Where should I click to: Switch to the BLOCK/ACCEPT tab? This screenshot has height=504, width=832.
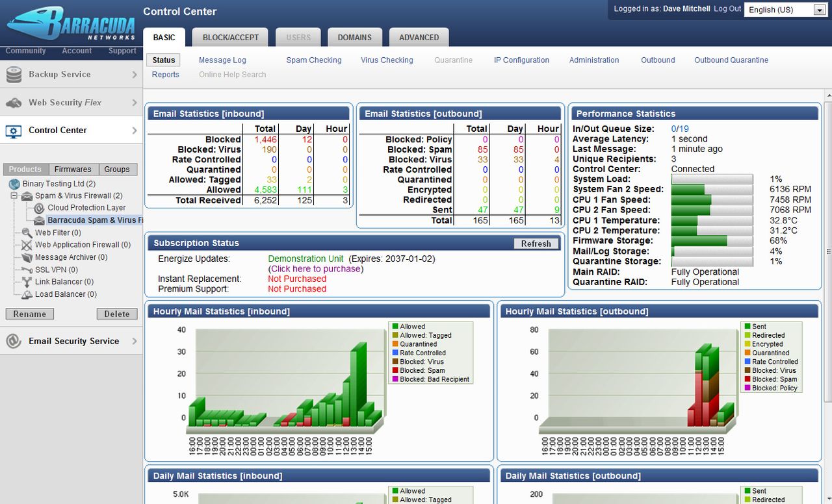pyautogui.click(x=231, y=37)
